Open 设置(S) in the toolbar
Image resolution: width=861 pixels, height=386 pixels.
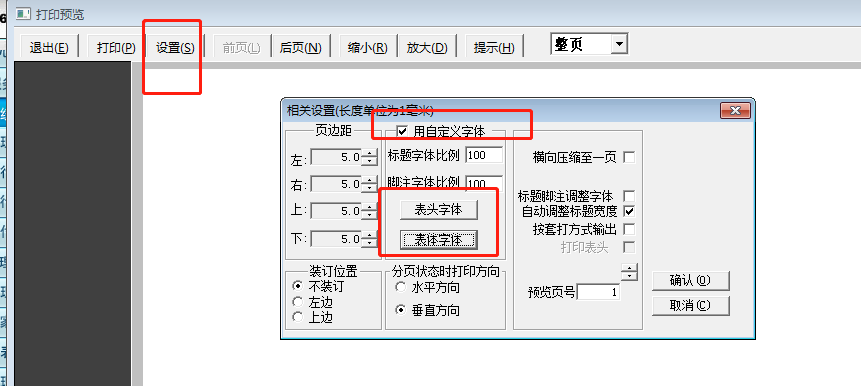175,47
